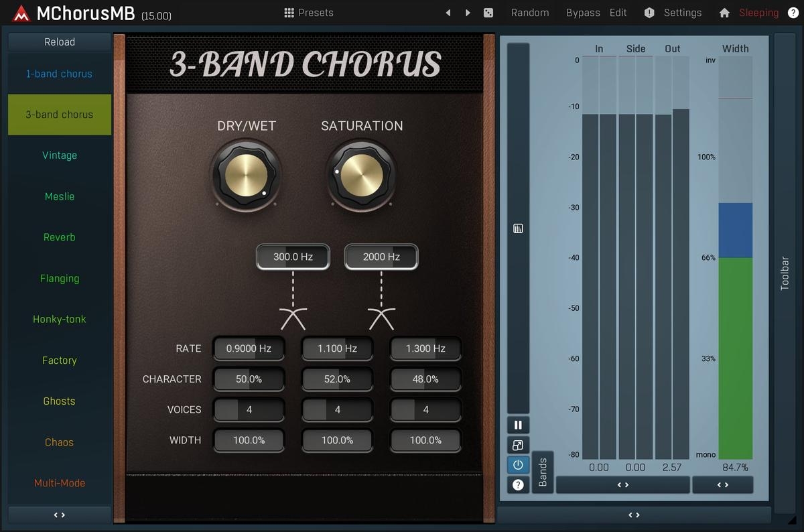Viewport: 804px width, 532px height.
Task: Expand the preset list bottom arrows
Action: tap(60, 515)
